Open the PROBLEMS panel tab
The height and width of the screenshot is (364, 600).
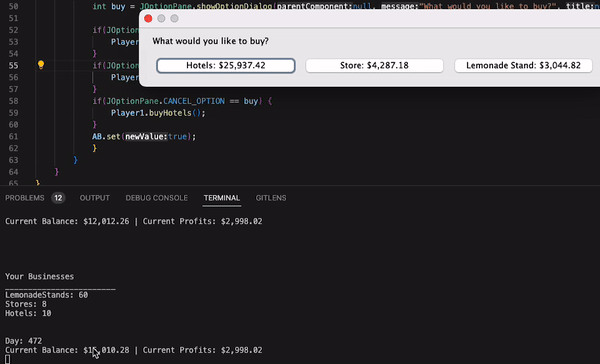24,198
